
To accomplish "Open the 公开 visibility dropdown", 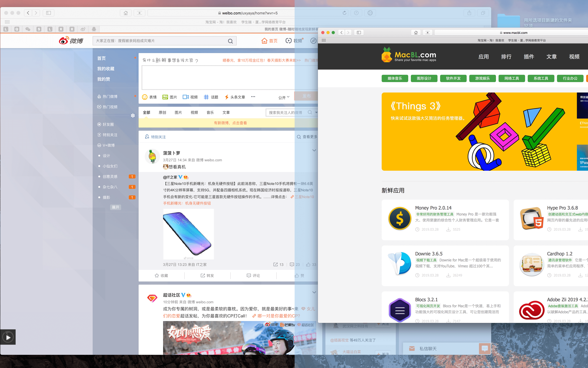I will (x=284, y=97).
